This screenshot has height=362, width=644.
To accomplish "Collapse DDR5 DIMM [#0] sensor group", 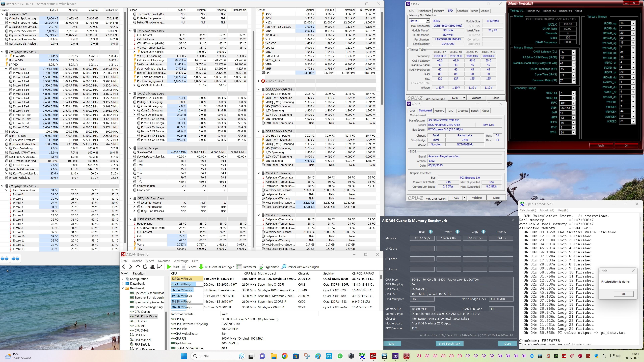I will click(x=259, y=89).
